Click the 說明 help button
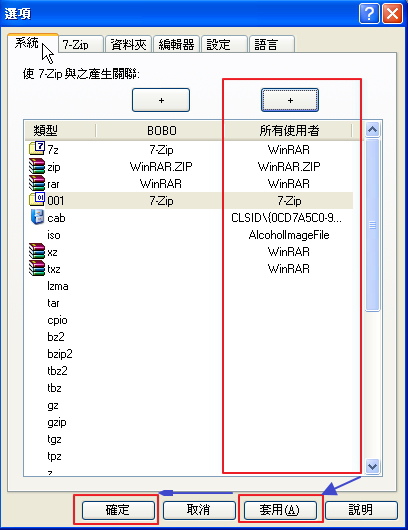 pos(361,510)
